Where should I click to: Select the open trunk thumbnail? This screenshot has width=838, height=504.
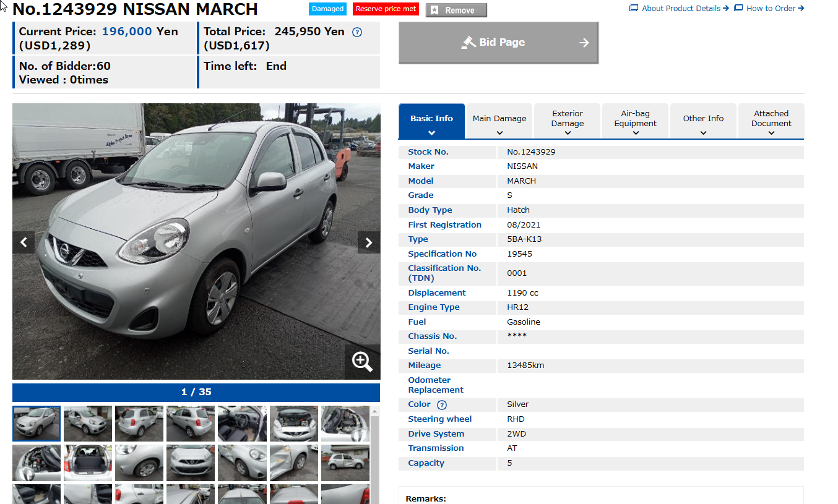[x=88, y=463]
